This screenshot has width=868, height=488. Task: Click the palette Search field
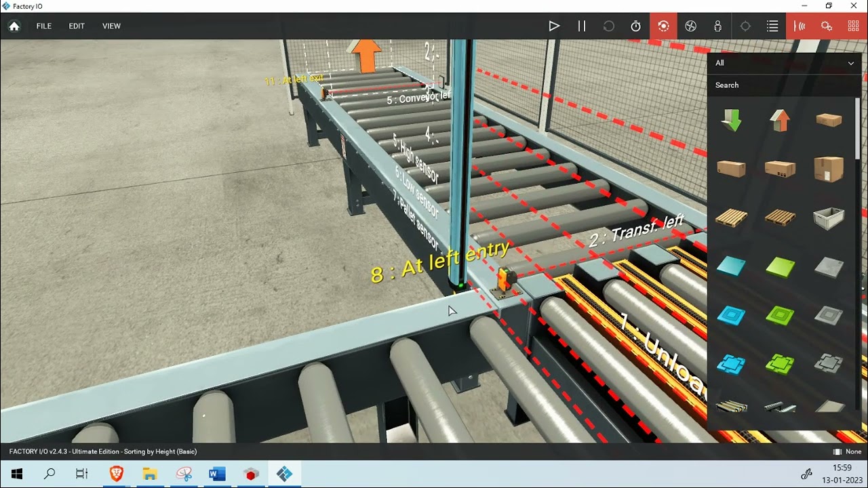[785, 85]
